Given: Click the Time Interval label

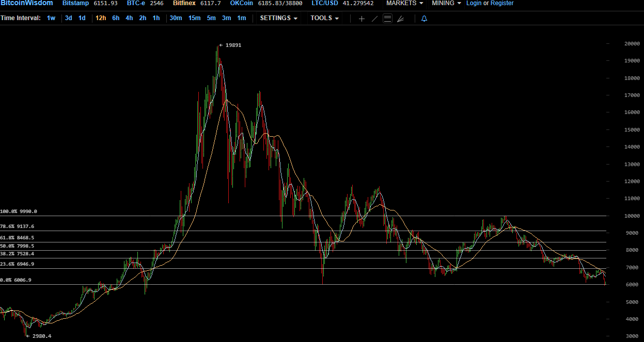Looking at the screenshot, I should coord(21,18).
